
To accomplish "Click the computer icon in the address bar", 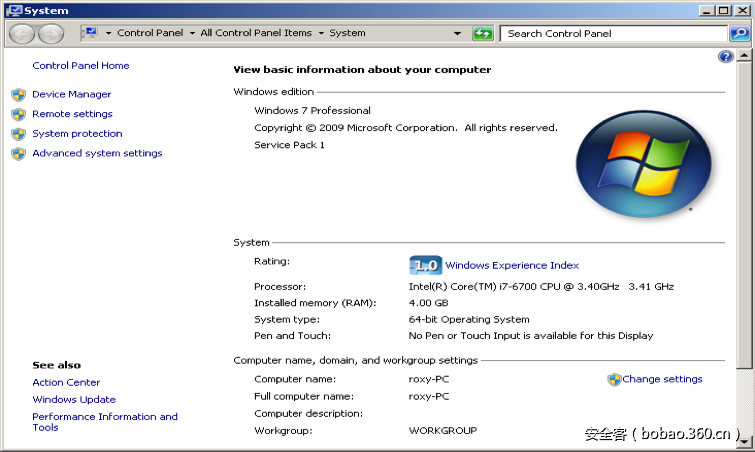I will point(90,33).
